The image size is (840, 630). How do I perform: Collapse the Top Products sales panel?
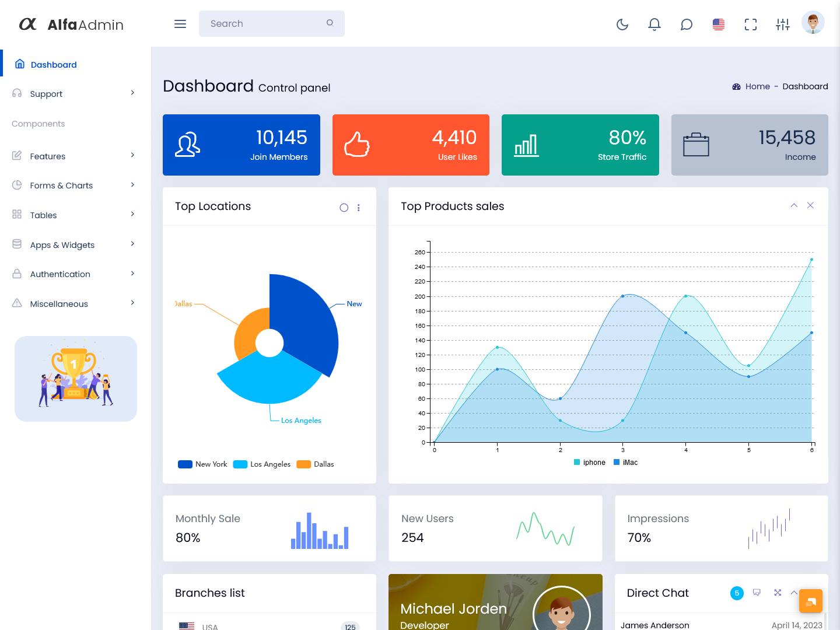point(794,205)
